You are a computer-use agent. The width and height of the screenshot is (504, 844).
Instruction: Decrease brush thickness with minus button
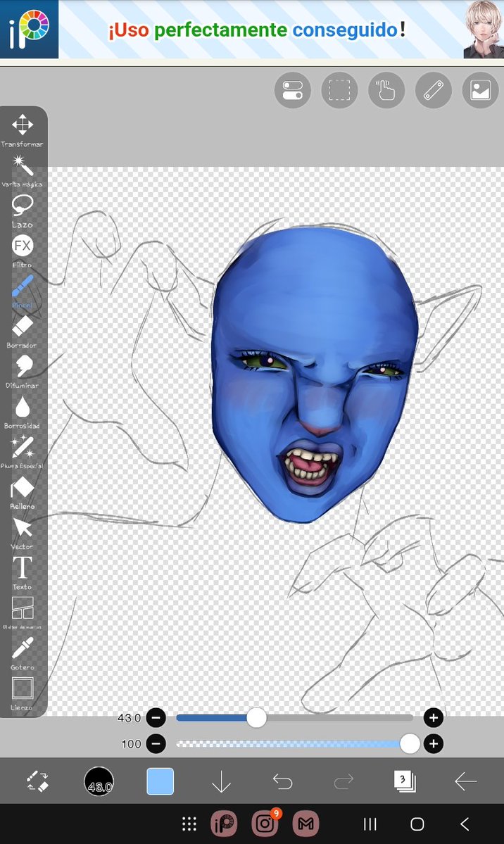[x=156, y=717]
